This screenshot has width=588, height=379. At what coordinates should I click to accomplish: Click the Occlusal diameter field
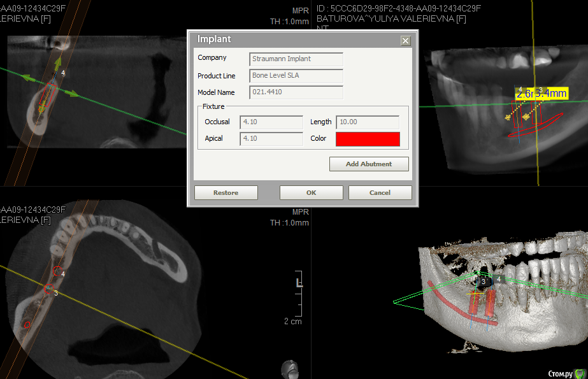tap(271, 122)
